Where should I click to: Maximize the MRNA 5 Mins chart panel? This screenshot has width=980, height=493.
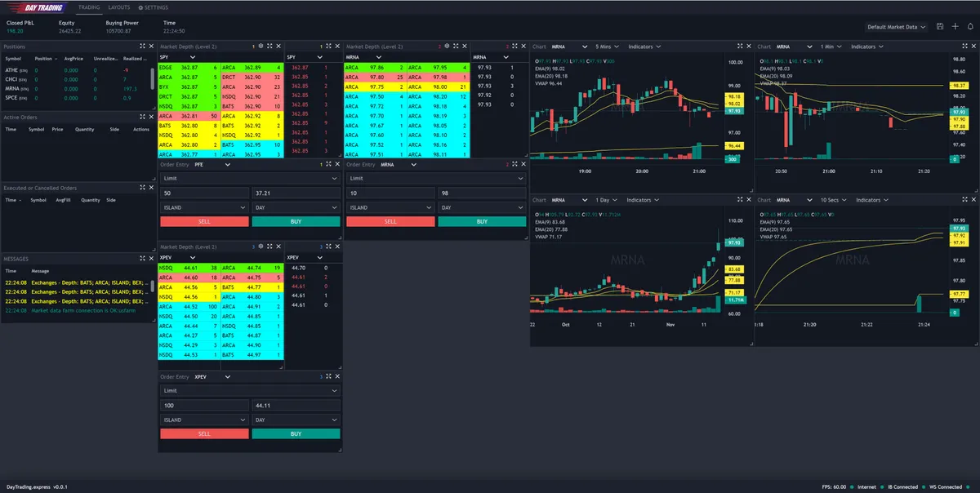click(x=740, y=46)
